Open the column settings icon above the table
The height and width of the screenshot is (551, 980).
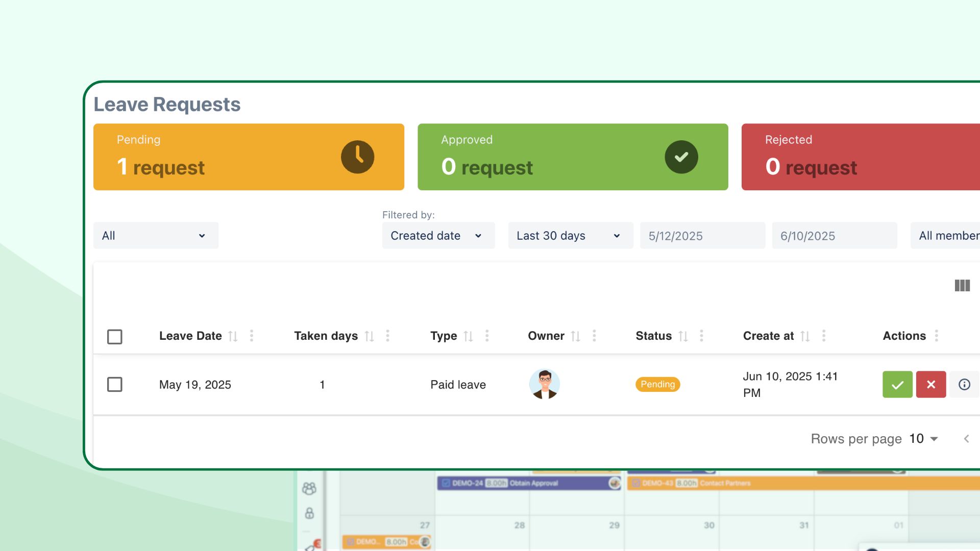[962, 286]
